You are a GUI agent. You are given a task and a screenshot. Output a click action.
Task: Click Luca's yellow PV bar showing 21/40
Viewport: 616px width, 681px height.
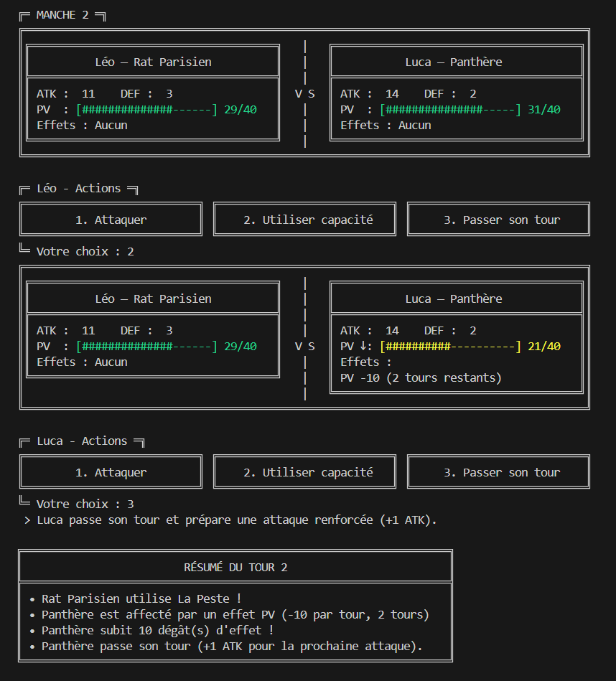coord(449,347)
